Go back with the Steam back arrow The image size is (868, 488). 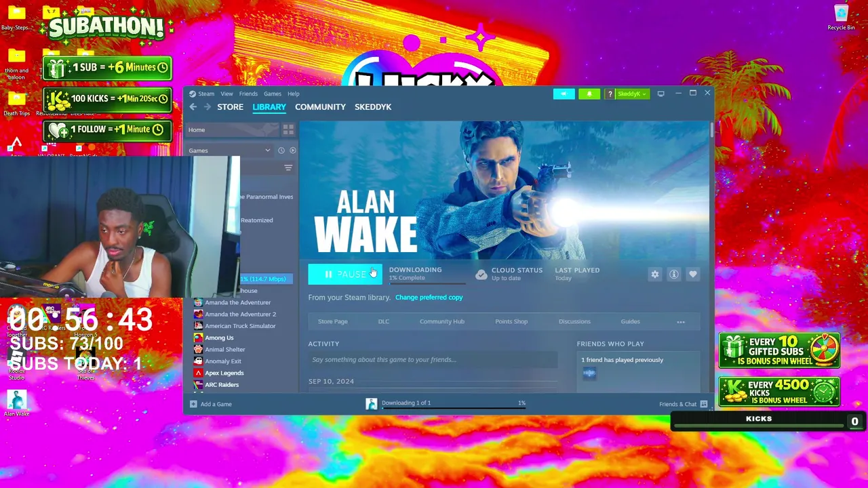193,107
